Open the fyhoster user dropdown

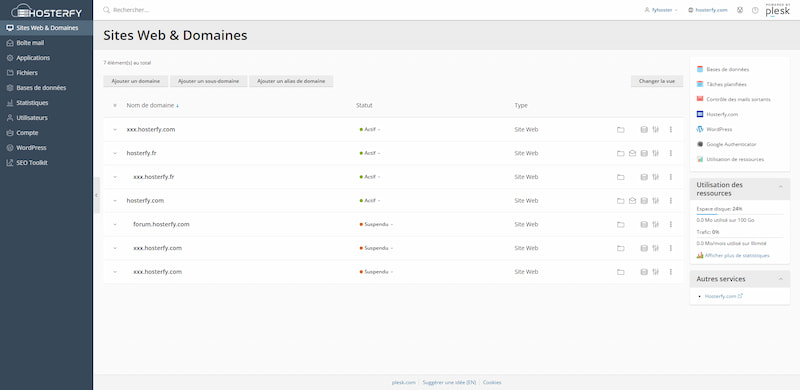click(661, 10)
